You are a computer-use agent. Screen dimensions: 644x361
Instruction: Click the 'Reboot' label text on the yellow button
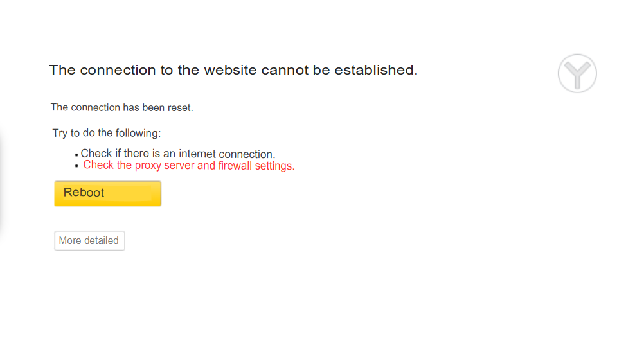click(x=84, y=193)
